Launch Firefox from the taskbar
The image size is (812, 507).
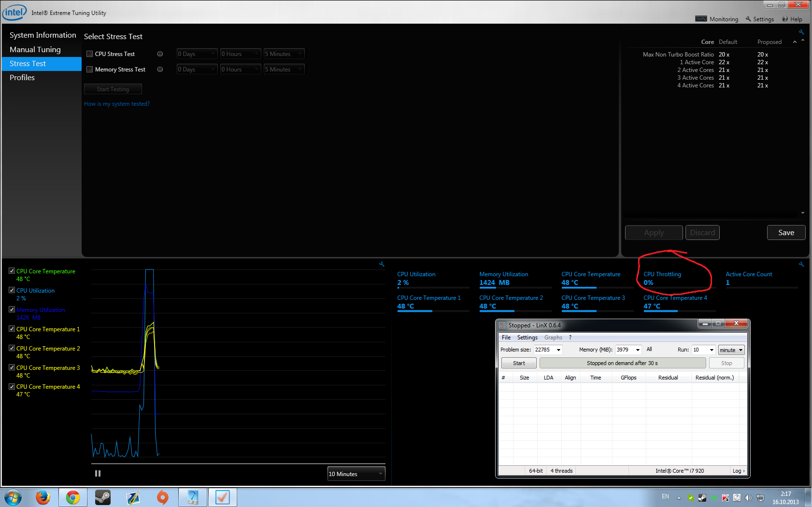43,497
